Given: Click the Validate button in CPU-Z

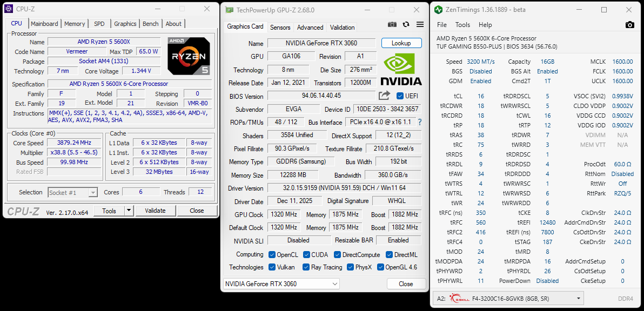Looking at the screenshot, I should pyautogui.click(x=155, y=211).
